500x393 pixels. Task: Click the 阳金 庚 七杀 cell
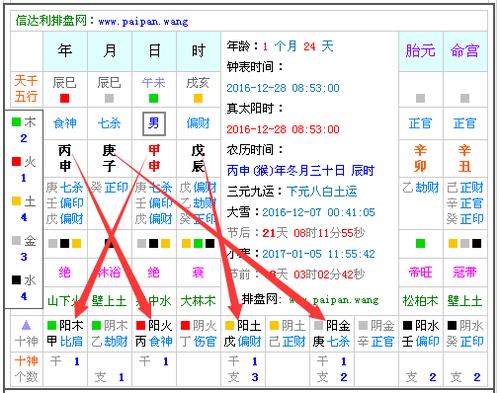[x=332, y=333]
